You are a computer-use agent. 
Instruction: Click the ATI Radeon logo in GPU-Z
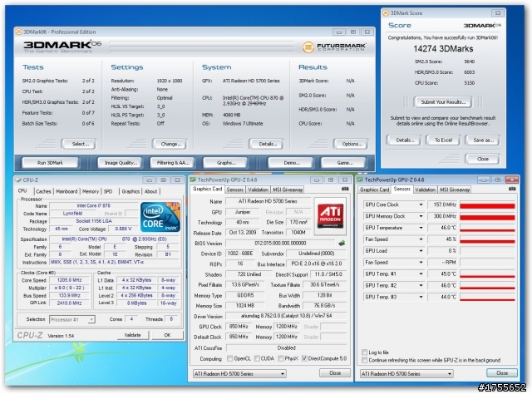pos(330,216)
